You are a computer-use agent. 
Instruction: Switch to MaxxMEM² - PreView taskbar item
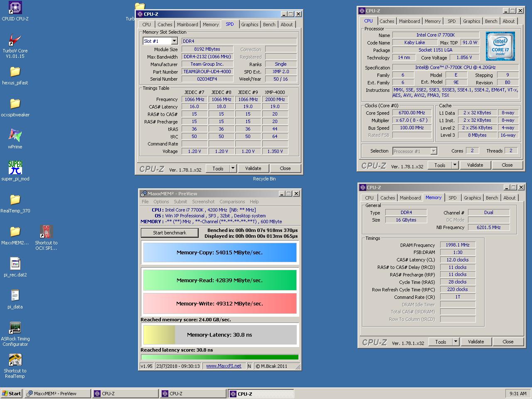[57, 394]
